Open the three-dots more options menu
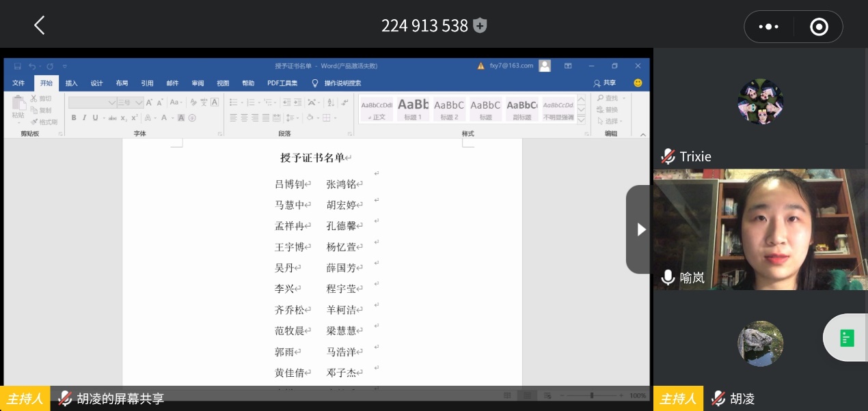Screen dimensions: 868x411 pyautogui.click(x=768, y=27)
